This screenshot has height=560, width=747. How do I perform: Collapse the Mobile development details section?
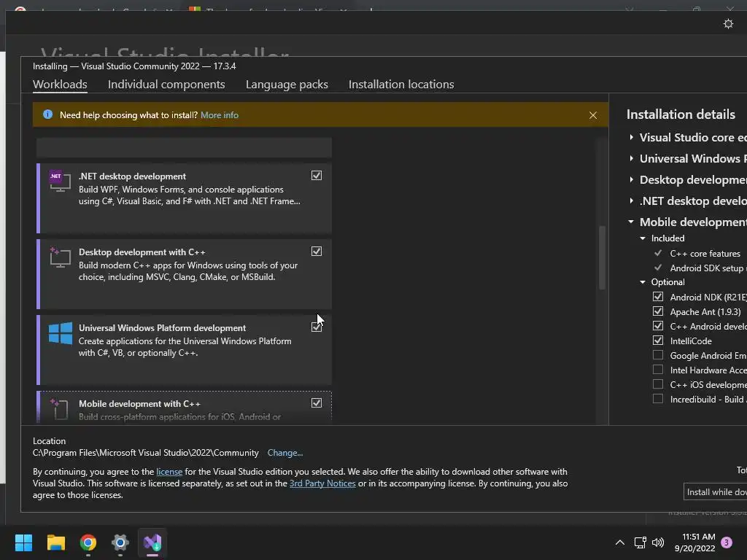631,222
